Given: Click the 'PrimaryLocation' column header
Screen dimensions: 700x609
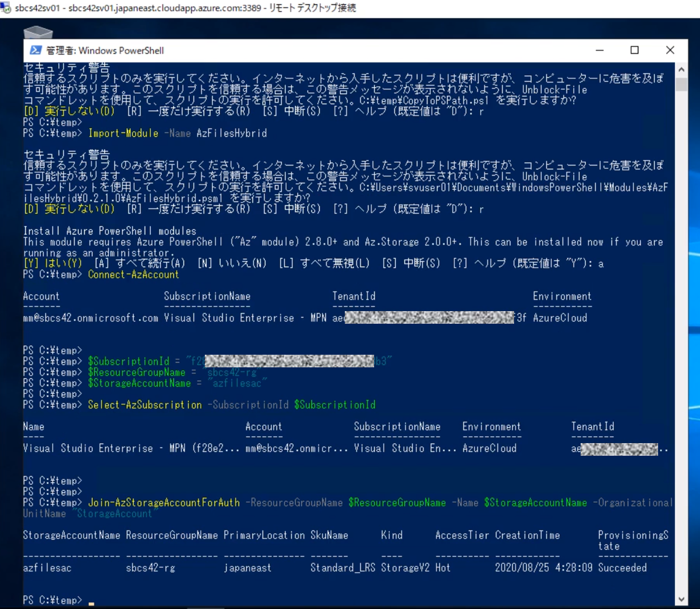Looking at the screenshot, I should [x=265, y=535].
